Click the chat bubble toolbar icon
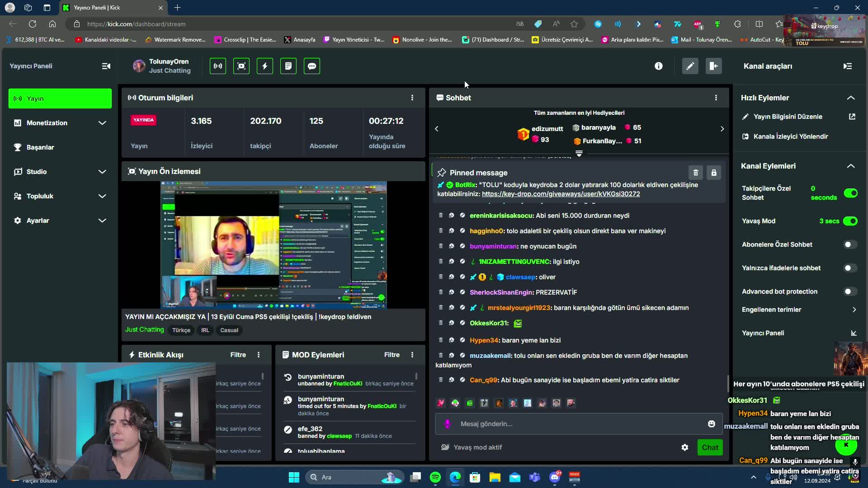Screen dimensions: 868x488 (312, 66)
